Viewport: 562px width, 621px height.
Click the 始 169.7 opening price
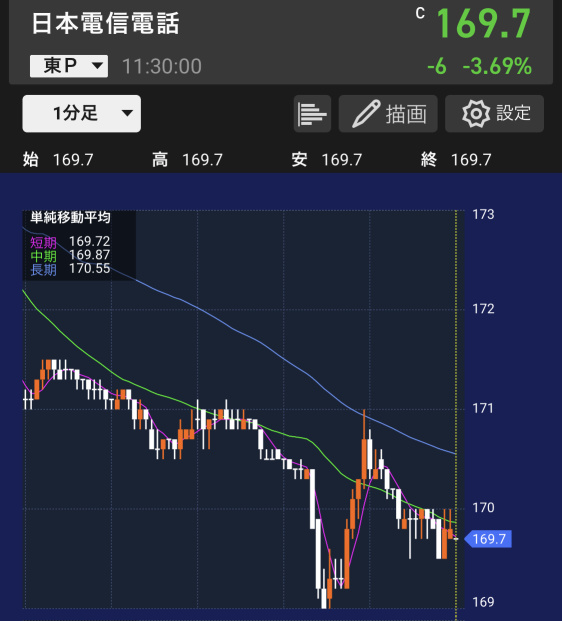[x=58, y=160]
